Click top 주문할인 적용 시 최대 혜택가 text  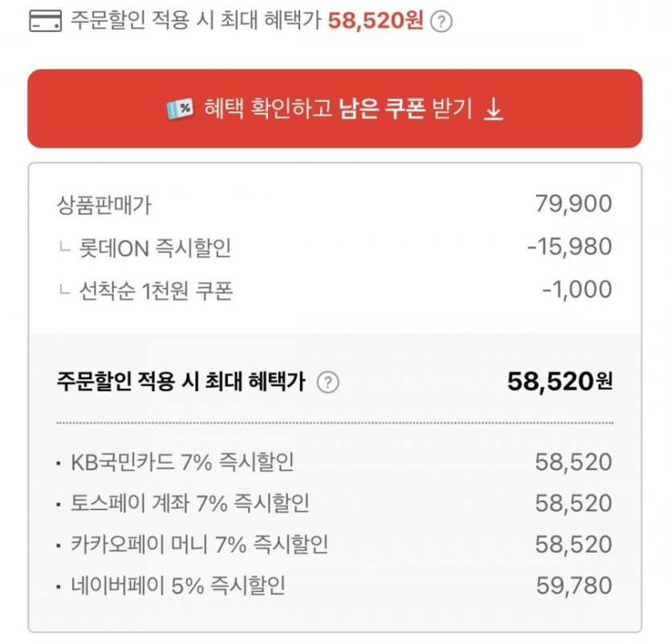196,22
